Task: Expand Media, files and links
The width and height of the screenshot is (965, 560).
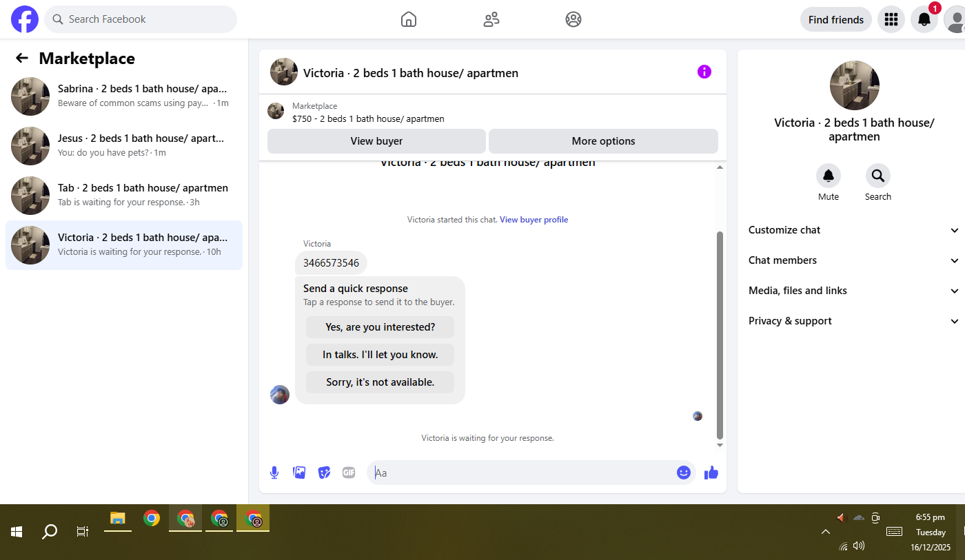Action: click(x=854, y=291)
